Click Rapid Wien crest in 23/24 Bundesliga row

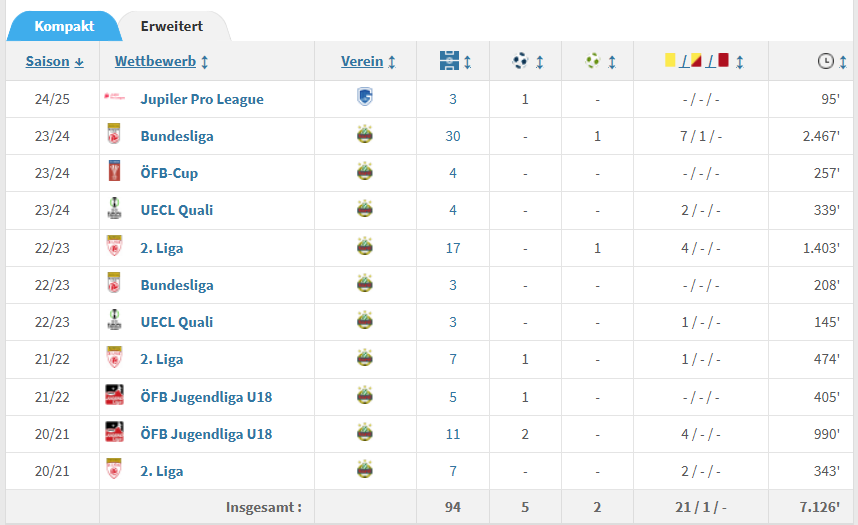click(365, 135)
